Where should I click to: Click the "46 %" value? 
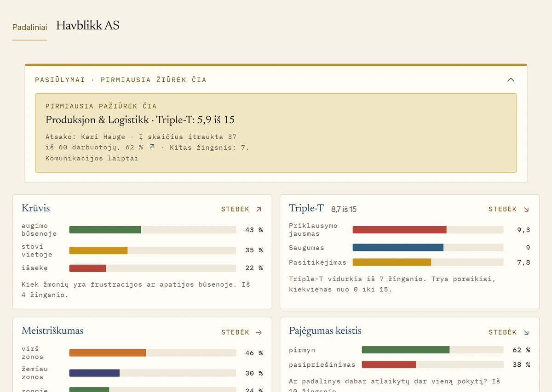click(254, 353)
